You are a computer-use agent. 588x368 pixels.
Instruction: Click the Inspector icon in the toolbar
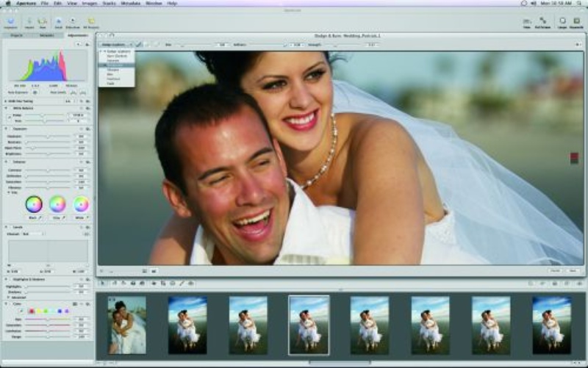10,21
